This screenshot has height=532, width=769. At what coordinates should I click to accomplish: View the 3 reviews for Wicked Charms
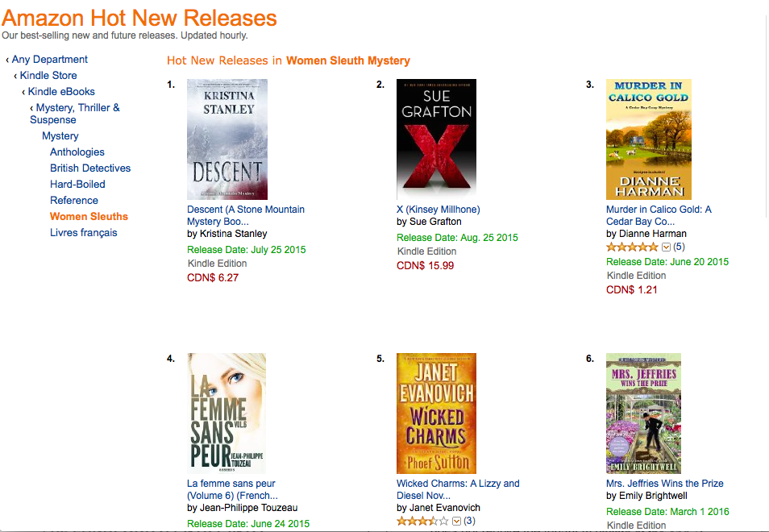click(x=469, y=521)
